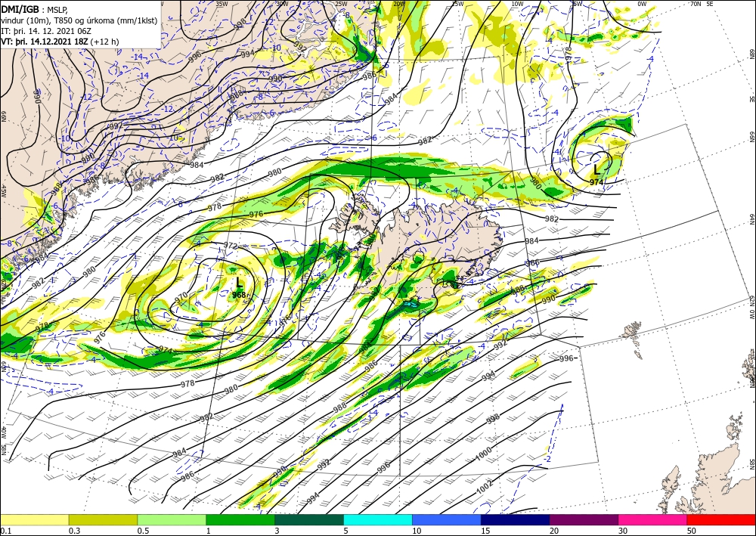Click legend value '50'
The height and width of the screenshot is (536, 756).
point(691,531)
